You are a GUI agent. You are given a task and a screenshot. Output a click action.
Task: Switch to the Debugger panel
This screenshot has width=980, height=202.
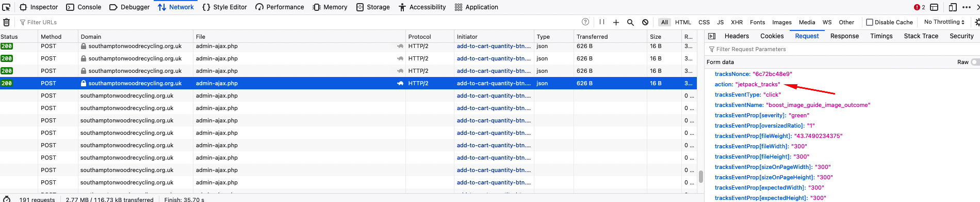coord(129,7)
